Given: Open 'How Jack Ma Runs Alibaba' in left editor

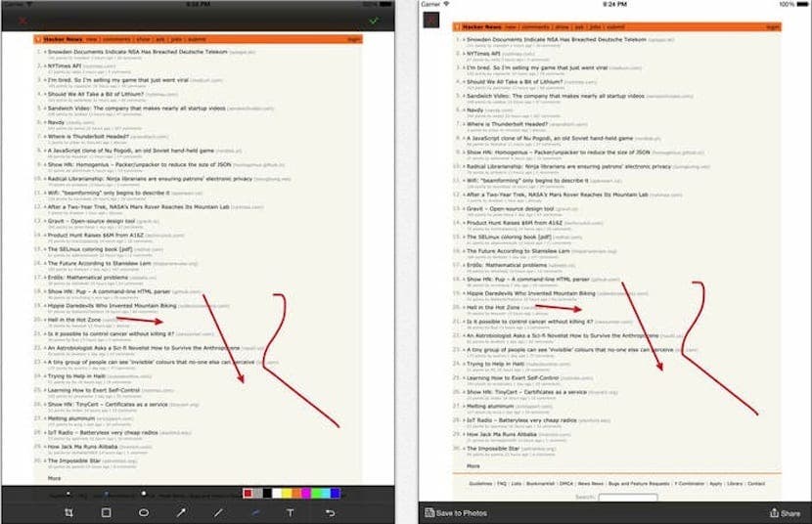Looking at the screenshot, I should tap(82, 447).
